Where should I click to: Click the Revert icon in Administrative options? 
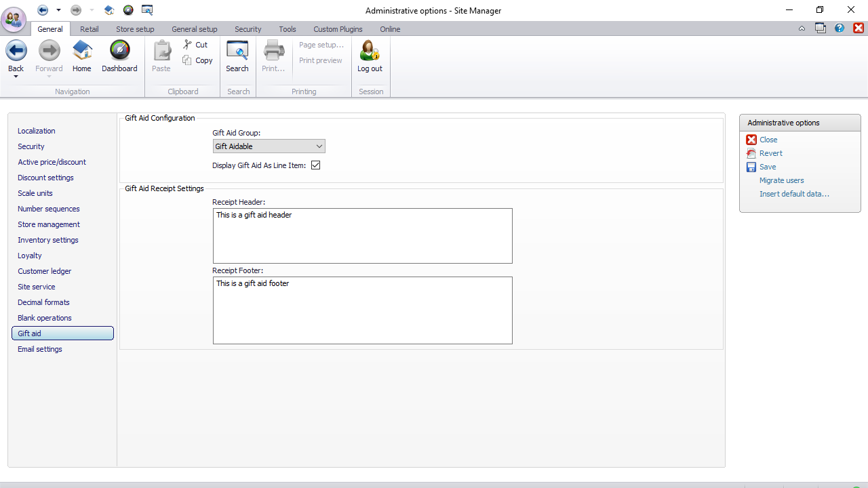751,153
